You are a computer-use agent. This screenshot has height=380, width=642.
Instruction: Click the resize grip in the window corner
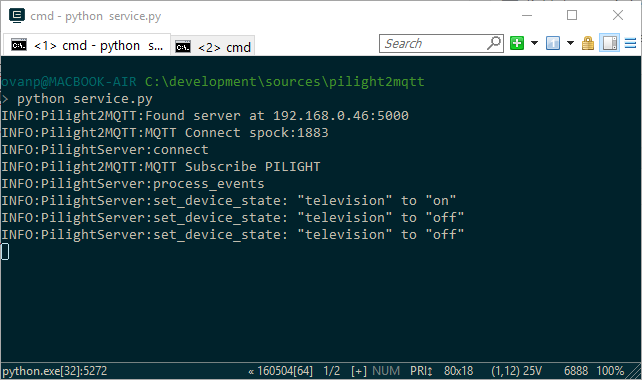634,372
